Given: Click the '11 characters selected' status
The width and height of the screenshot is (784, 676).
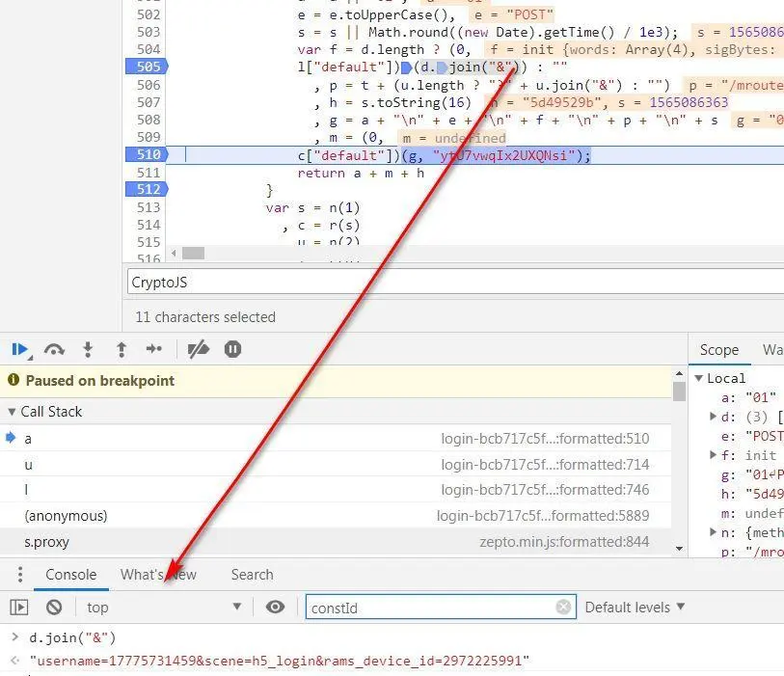Looking at the screenshot, I should click(205, 317).
